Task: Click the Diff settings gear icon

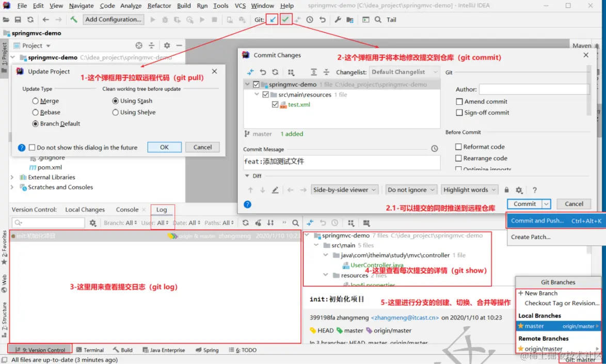Action: click(519, 189)
